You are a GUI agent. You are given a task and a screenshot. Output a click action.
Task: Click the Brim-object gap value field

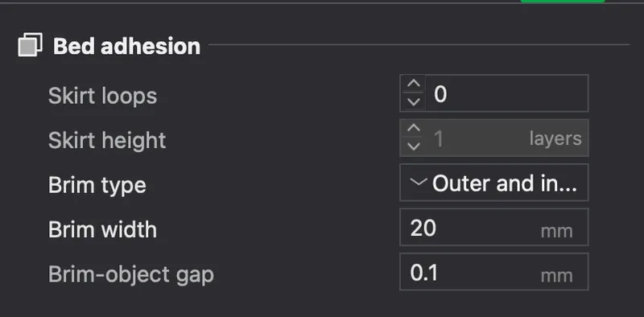494,272
